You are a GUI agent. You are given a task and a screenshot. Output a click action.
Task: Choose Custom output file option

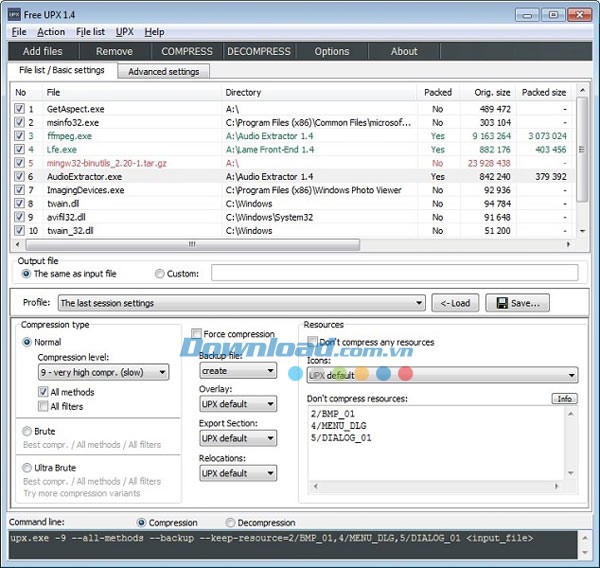tap(160, 273)
